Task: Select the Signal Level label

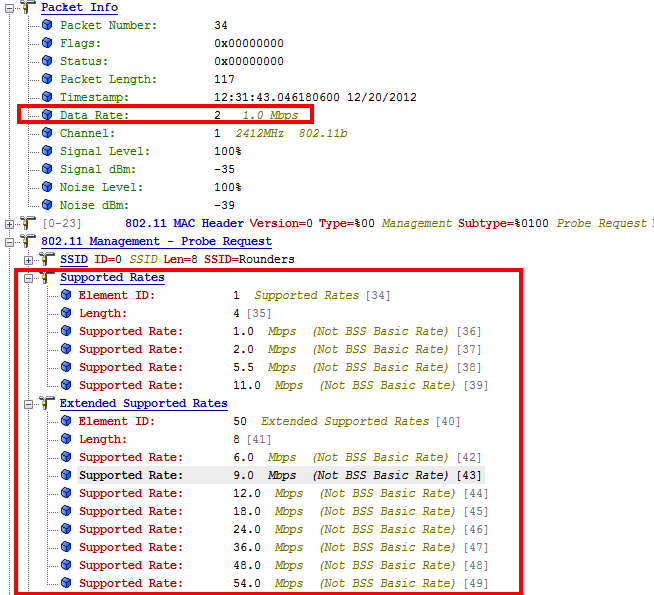Action: [105, 151]
